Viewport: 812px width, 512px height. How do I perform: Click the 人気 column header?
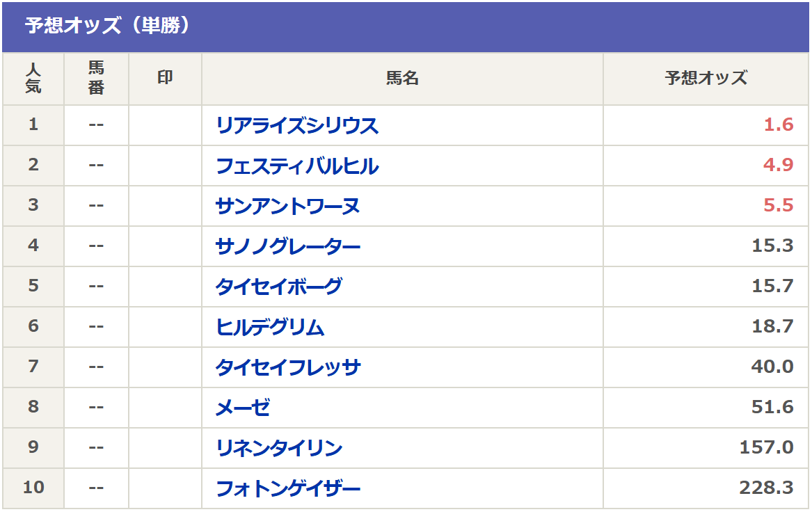tap(33, 79)
